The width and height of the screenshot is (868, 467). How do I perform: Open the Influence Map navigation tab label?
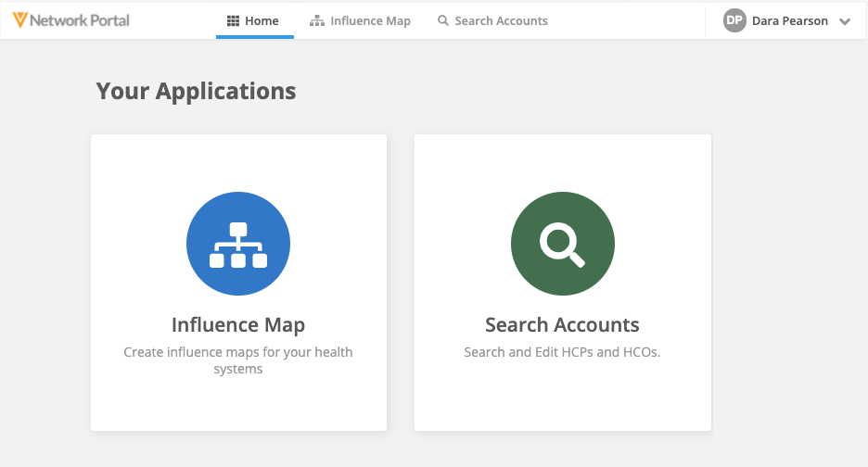point(370,20)
